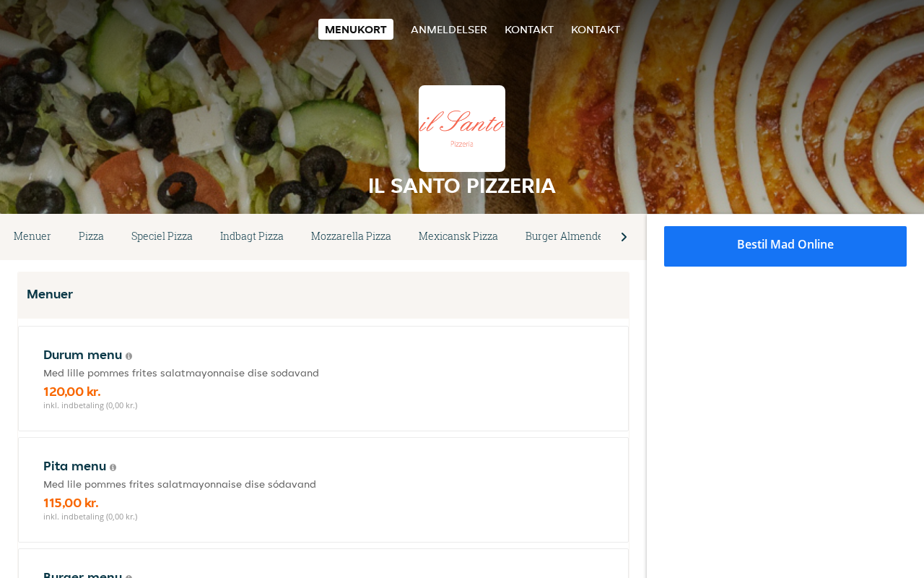This screenshot has width=924, height=578.
Task: Click the info icon beside Burger menu
Action: [x=128, y=576]
